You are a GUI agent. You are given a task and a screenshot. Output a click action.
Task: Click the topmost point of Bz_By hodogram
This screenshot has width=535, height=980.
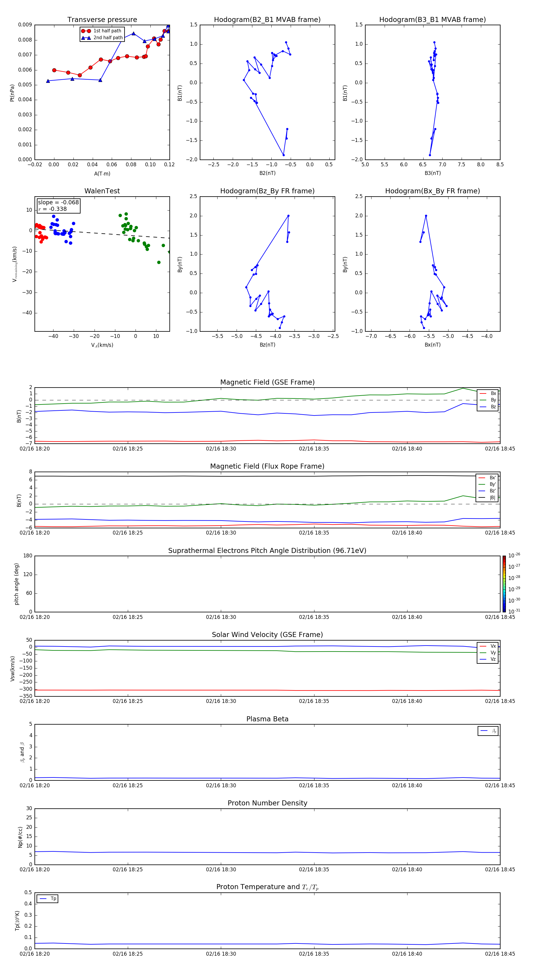click(x=288, y=216)
